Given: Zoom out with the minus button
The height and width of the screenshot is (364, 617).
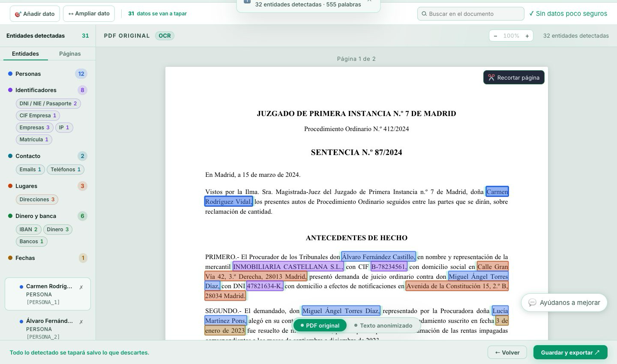Looking at the screenshot, I should (x=496, y=36).
